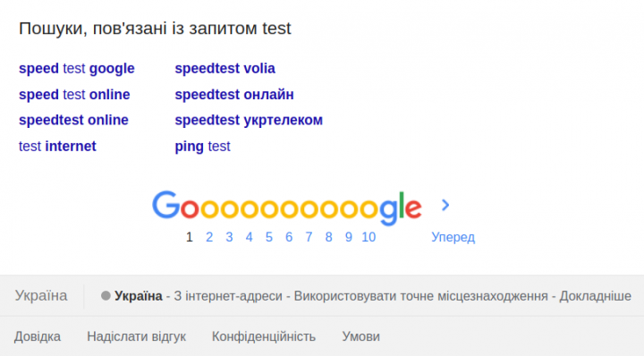This screenshot has width=644, height=356.
Task: Click Надіслати відгук footer link
Action: 136,336
